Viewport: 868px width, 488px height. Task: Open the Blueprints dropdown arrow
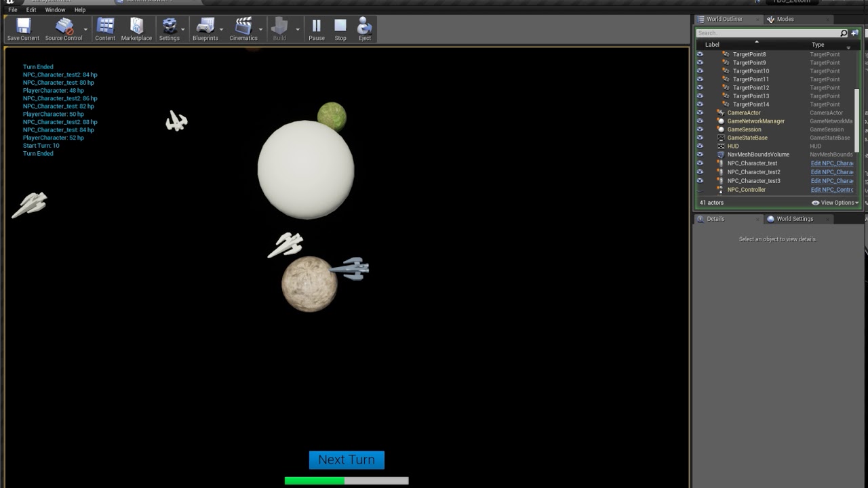(222, 30)
